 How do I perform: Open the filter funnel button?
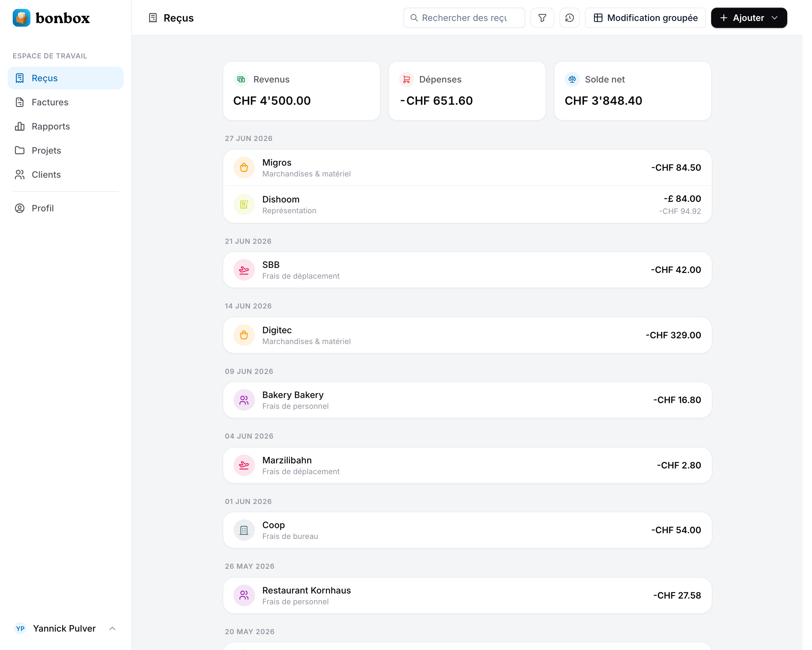pyautogui.click(x=542, y=18)
